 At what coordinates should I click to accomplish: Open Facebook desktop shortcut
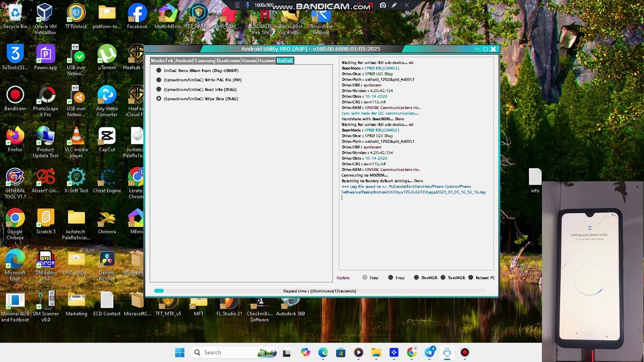137,17
